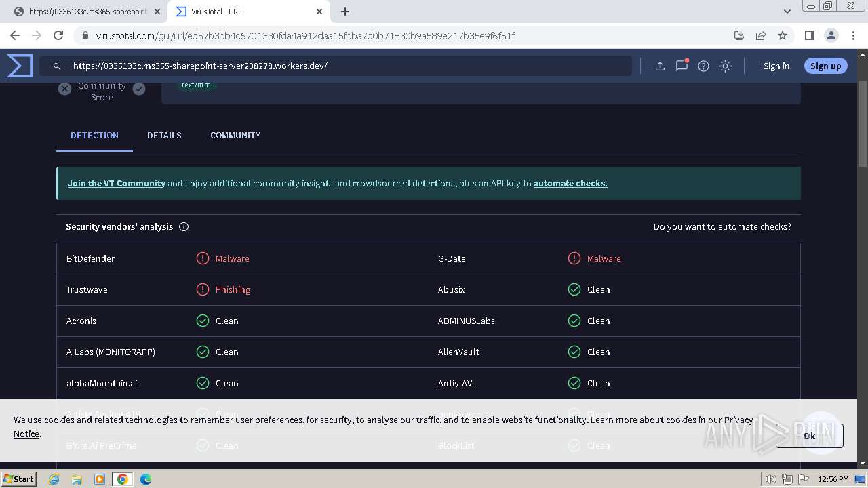Click the VirusTotal logo icon
The height and width of the screenshot is (488, 868).
pos(20,66)
